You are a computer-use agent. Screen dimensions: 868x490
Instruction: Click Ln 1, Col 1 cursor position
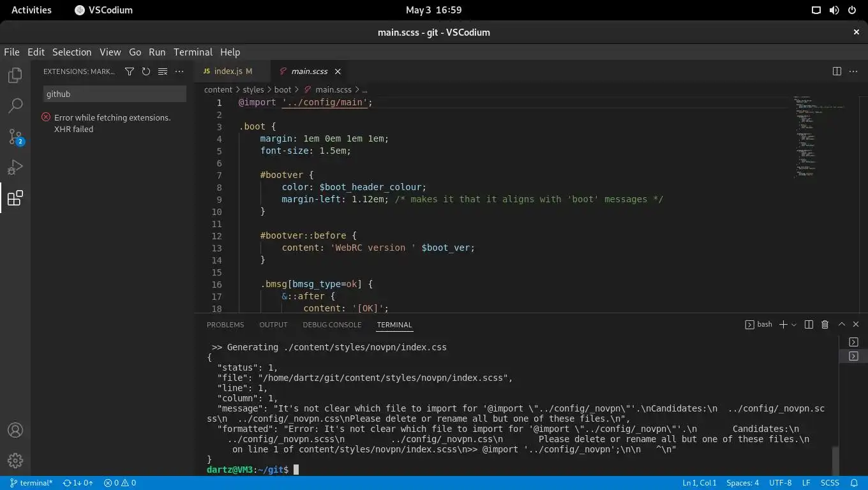(x=700, y=483)
